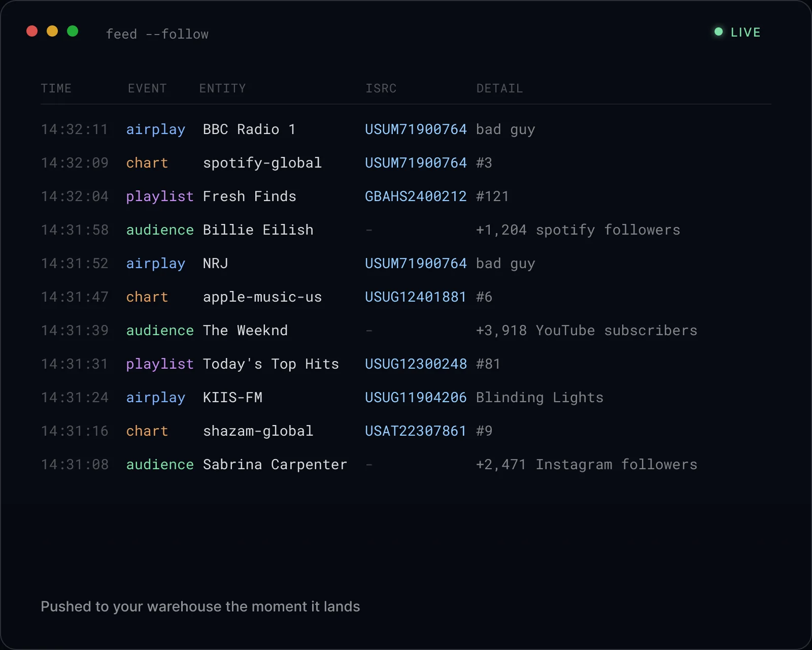Click '+1,204 spotify followers' detail
Image resolution: width=812 pixels, height=650 pixels.
point(578,230)
